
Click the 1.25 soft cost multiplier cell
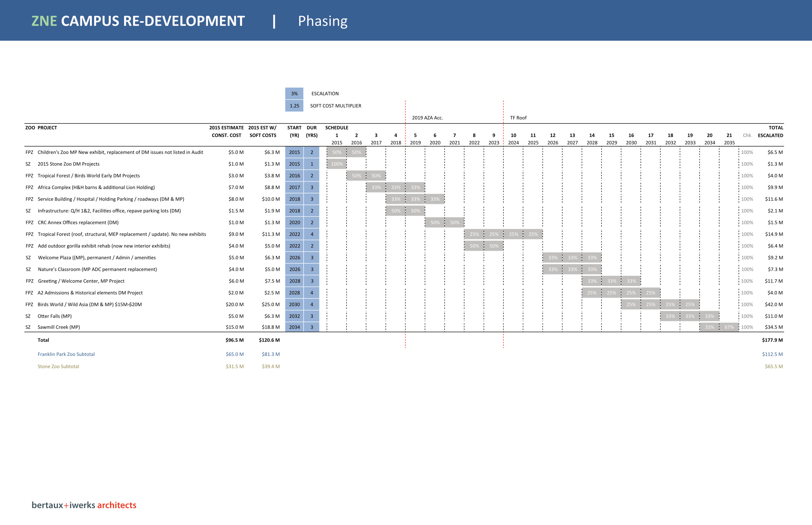294,106
